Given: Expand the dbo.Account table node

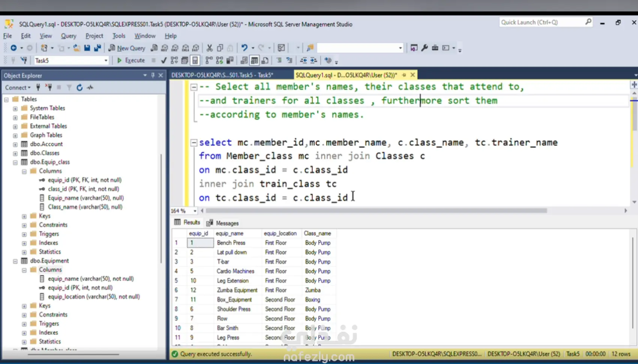Looking at the screenshot, I should click(x=15, y=144).
